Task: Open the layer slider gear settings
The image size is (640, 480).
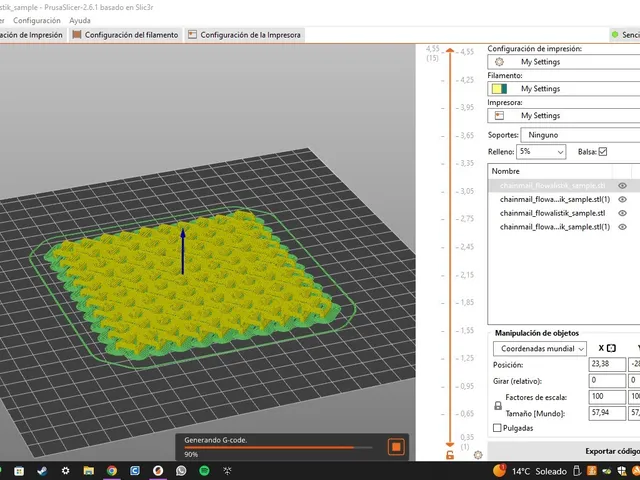Action: pyautogui.click(x=478, y=455)
